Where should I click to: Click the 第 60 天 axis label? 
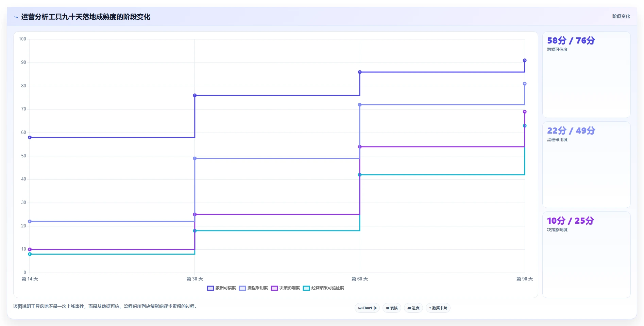click(360, 279)
